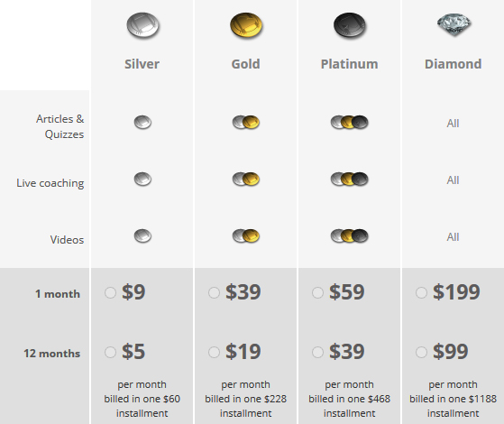
Task: Choose Diamond 1 month $199 radio button
Action: click(x=421, y=293)
